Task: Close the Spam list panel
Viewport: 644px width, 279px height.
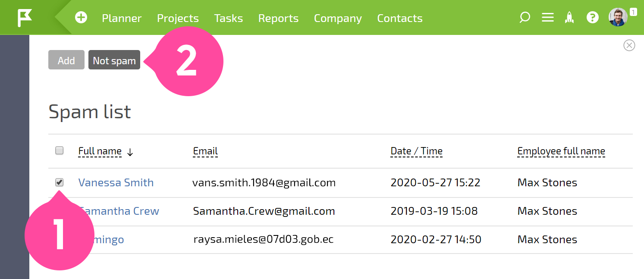Action: (629, 45)
